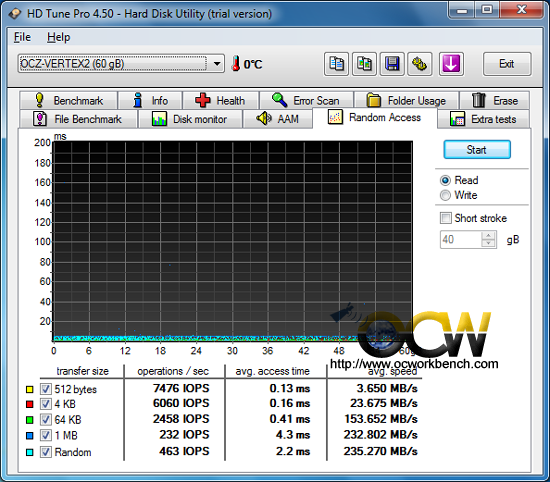Select the Random Access tab
Viewport: 550px width, 482px height.
(x=375, y=118)
